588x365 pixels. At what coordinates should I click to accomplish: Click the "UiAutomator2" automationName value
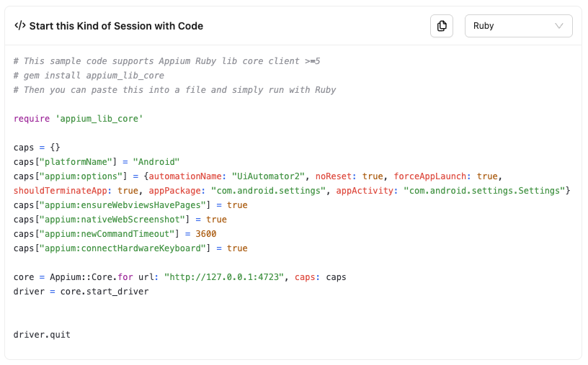pyautogui.click(x=268, y=176)
